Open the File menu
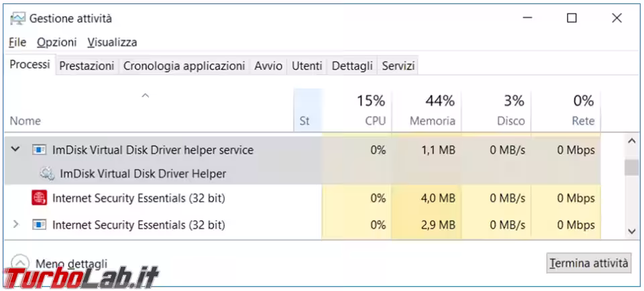The image size is (644, 291). (17, 42)
